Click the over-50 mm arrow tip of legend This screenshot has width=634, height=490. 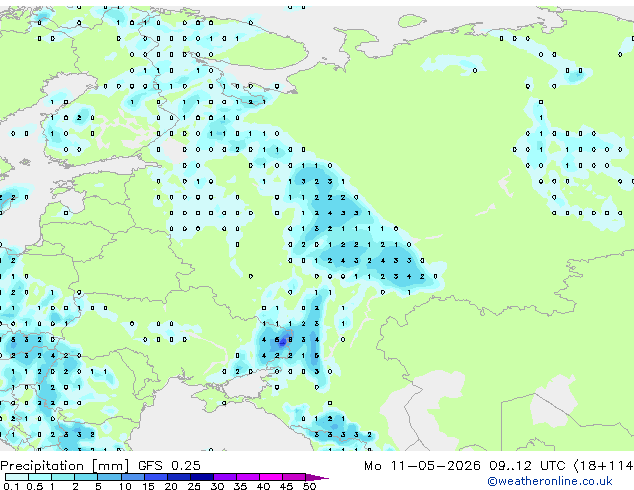(x=317, y=477)
